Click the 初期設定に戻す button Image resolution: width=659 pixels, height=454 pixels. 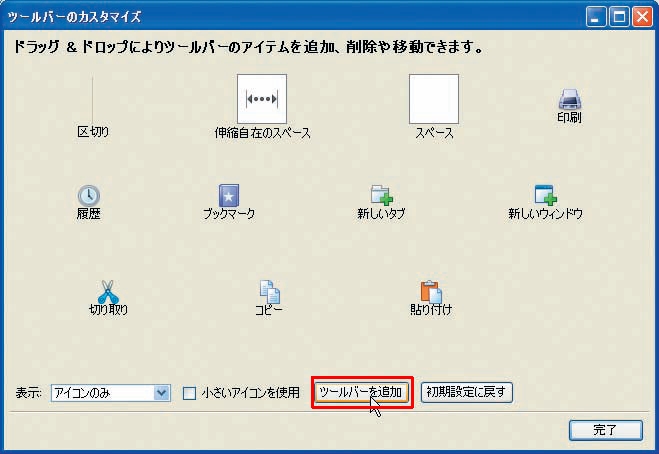[x=467, y=392]
